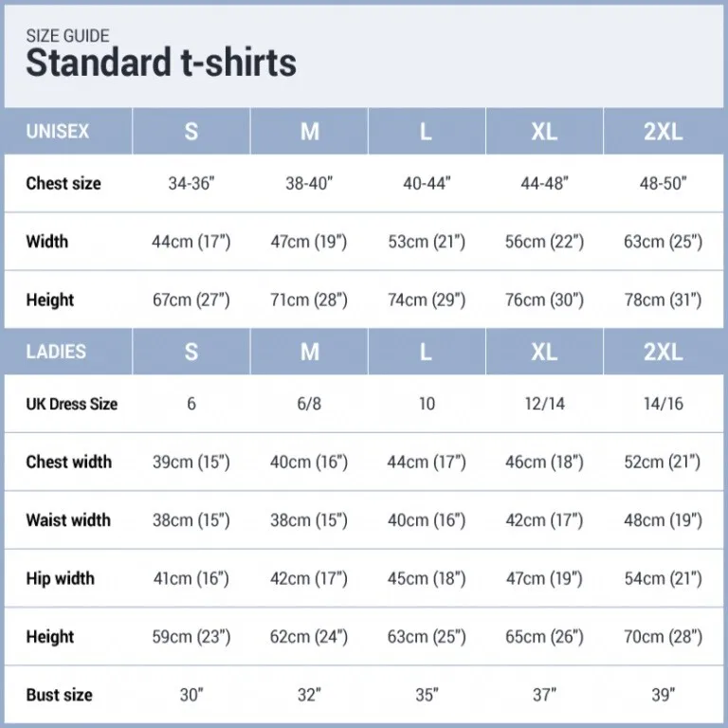Image resolution: width=728 pixels, height=728 pixels.
Task: Select the 35" bust size cell
Action: tap(427, 695)
